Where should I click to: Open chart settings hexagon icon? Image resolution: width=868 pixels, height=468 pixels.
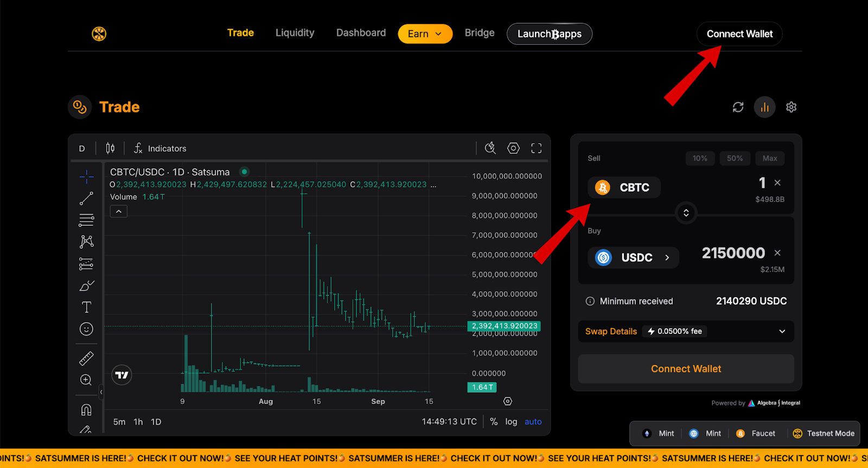click(x=513, y=148)
